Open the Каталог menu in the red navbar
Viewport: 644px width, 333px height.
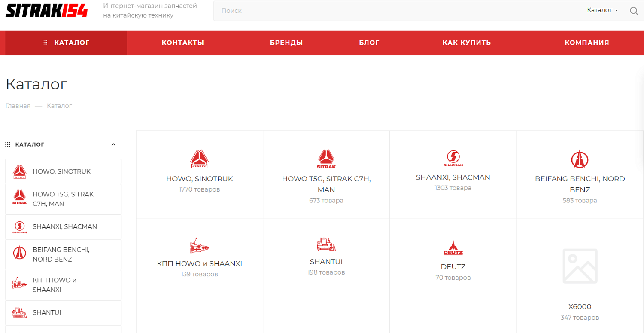[x=66, y=43]
